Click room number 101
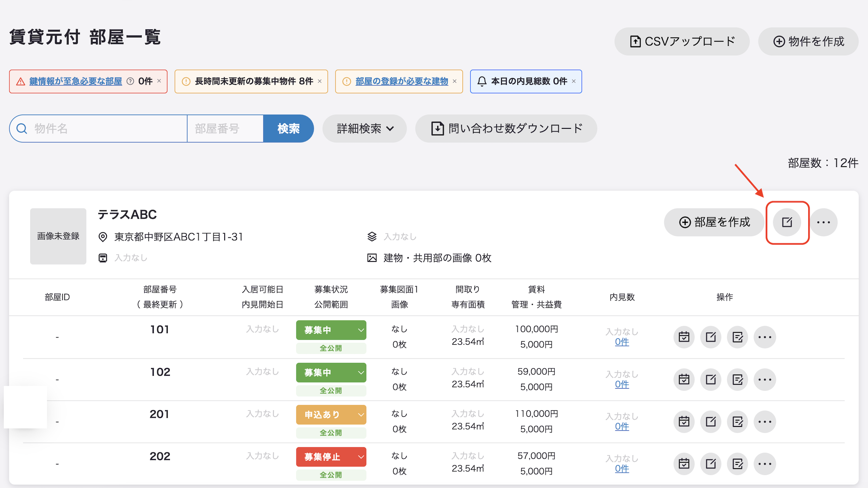Viewport: 868px width, 488px height. [160, 329]
